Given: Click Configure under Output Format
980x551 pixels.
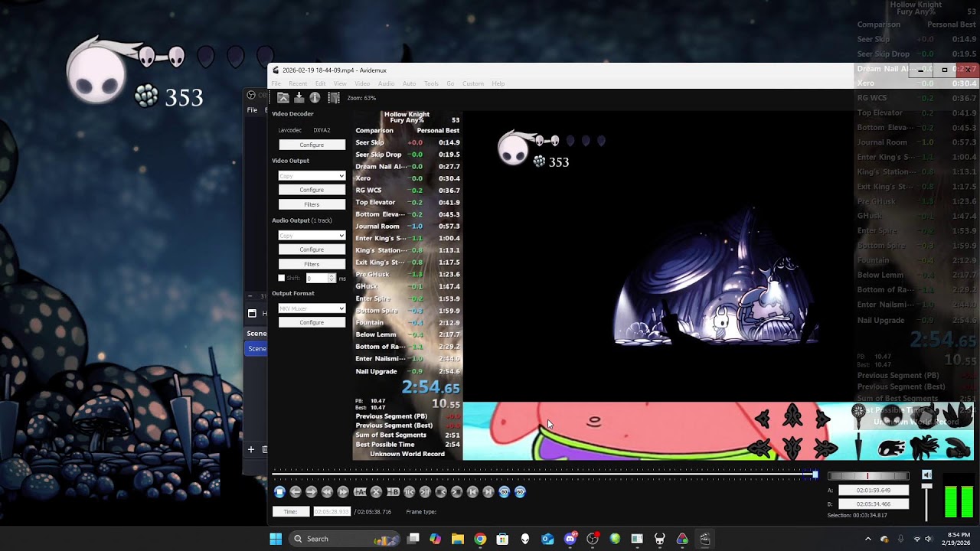Looking at the screenshot, I should (x=312, y=322).
